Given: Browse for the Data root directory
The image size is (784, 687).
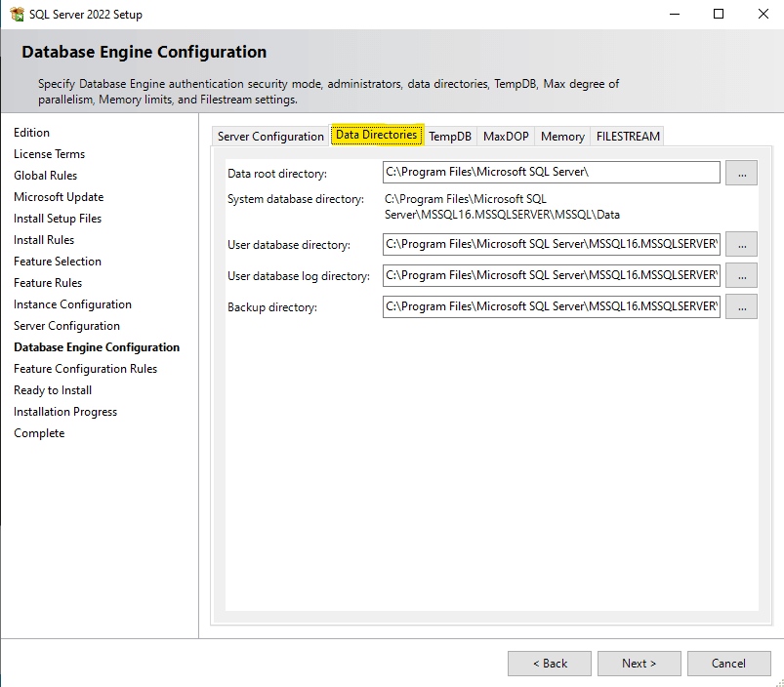Looking at the screenshot, I should pyautogui.click(x=741, y=173).
